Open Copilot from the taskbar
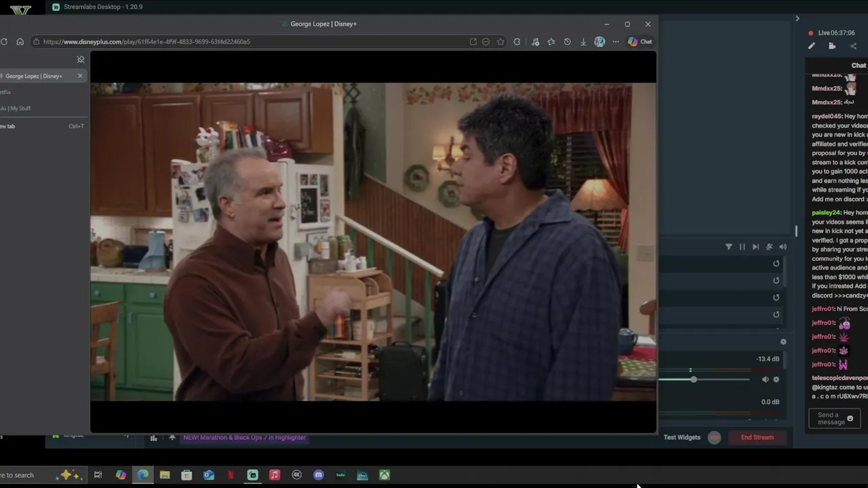This screenshot has height=488, width=868. point(121,475)
